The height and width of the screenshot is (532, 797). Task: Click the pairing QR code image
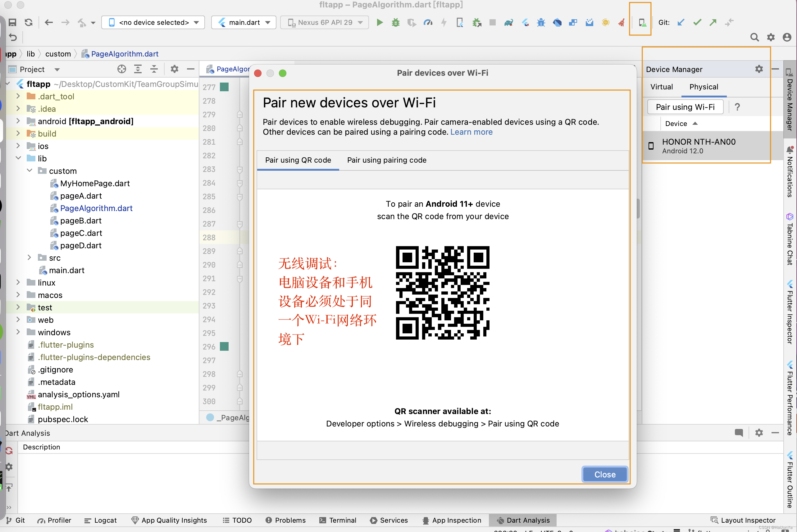(x=442, y=292)
